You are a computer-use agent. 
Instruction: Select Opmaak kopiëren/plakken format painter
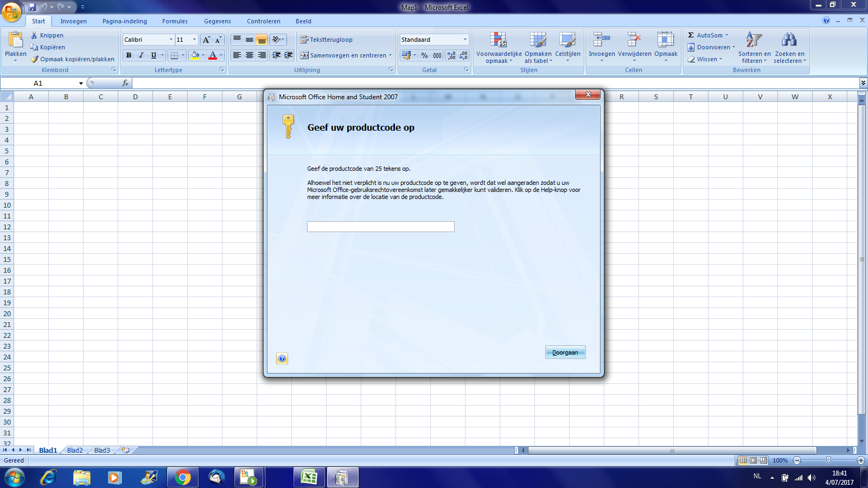coord(73,59)
